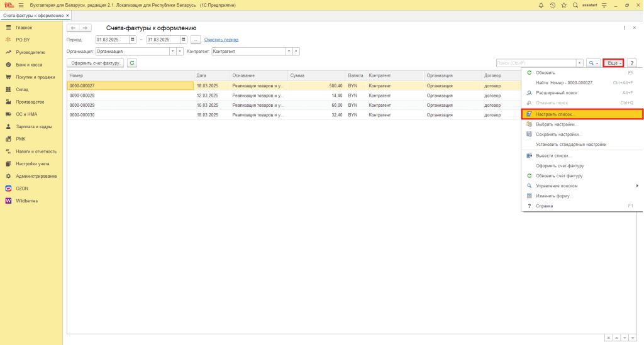This screenshot has height=345, width=644.
Task: Clear the Контрагент field
Action: 296,52
